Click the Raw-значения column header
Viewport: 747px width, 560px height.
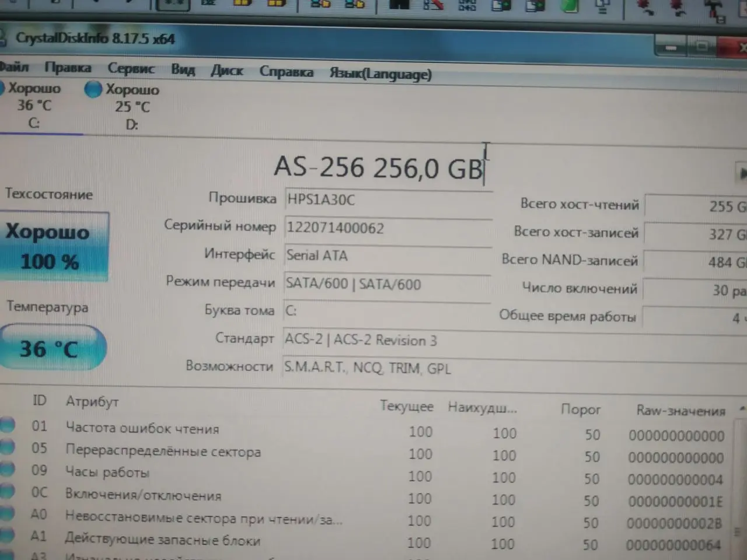pyautogui.click(x=680, y=411)
